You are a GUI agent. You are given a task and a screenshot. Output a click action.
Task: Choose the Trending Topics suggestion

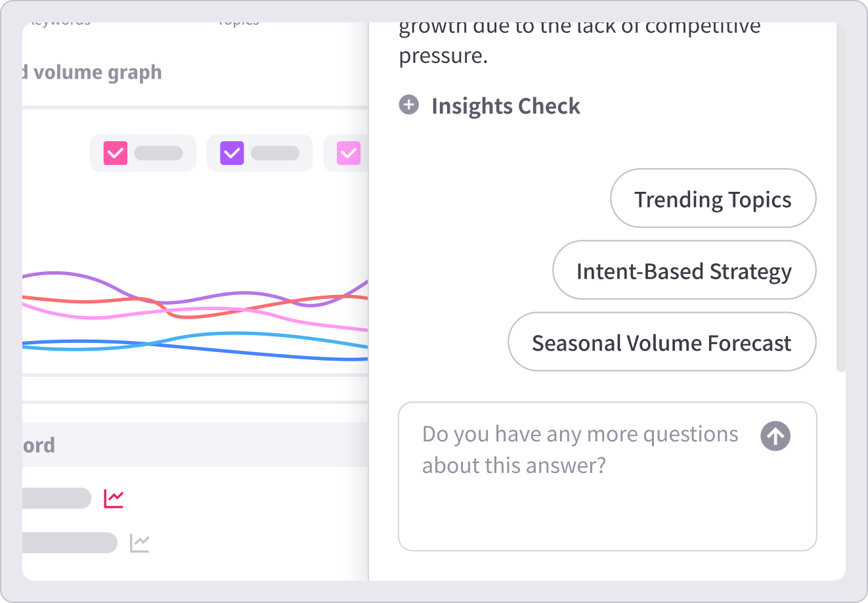713,199
